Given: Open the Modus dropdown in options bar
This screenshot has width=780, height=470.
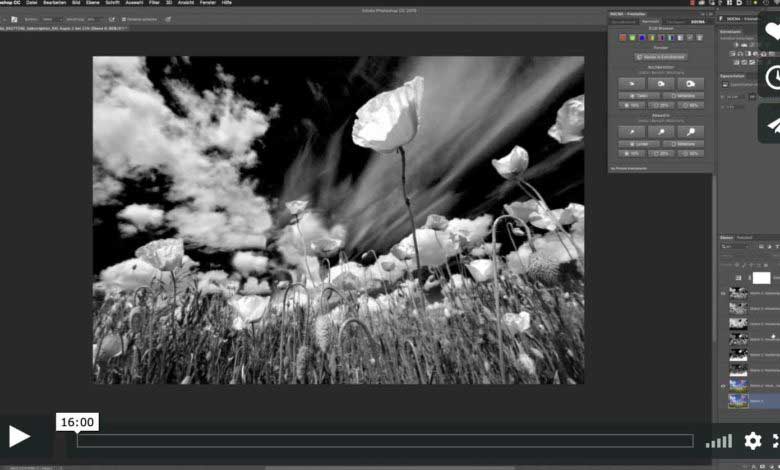Looking at the screenshot, I should pos(51,19).
